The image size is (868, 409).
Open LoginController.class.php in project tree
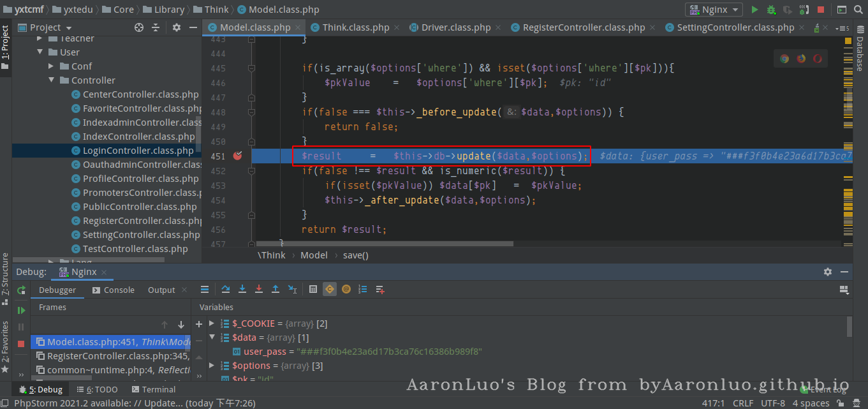tap(138, 151)
